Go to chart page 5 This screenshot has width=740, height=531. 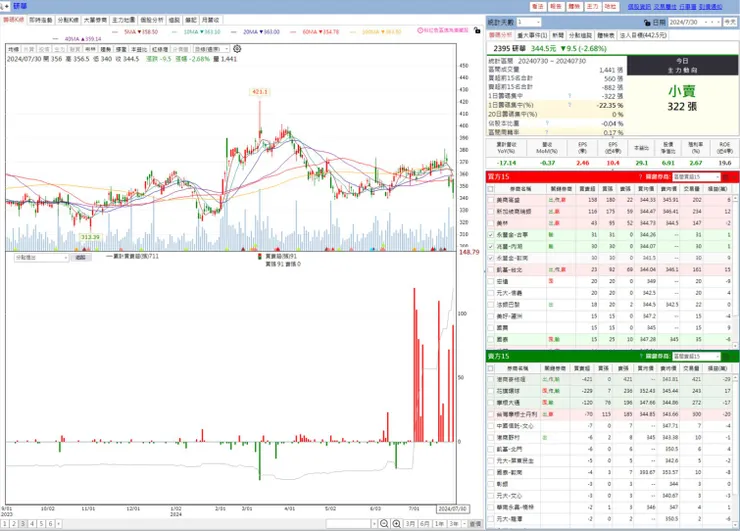(x=41, y=524)
